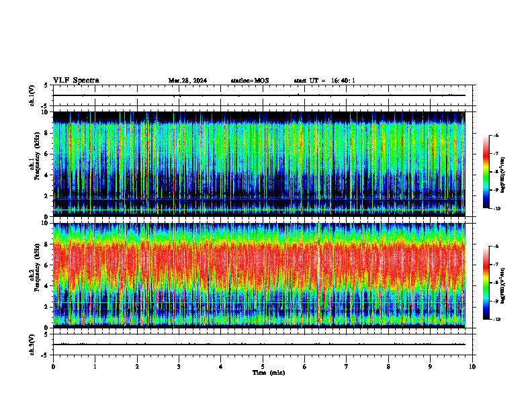The width and height of the screenshot is (532, 411).
Task: Click inside the ch.2 spectrogram panel
Action: click(259, 275)
